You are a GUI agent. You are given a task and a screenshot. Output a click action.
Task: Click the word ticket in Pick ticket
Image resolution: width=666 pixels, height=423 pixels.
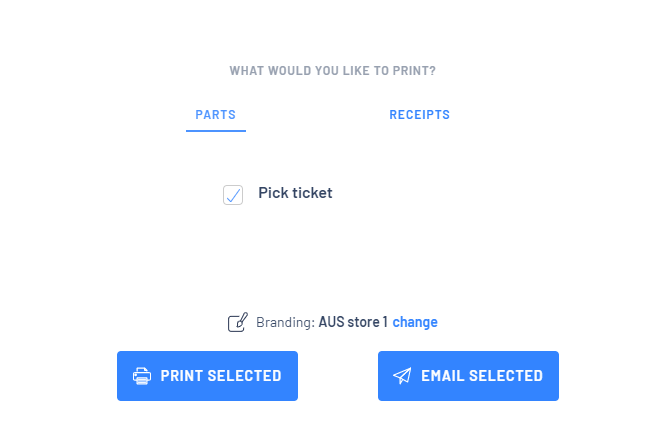tap(313, 193)
